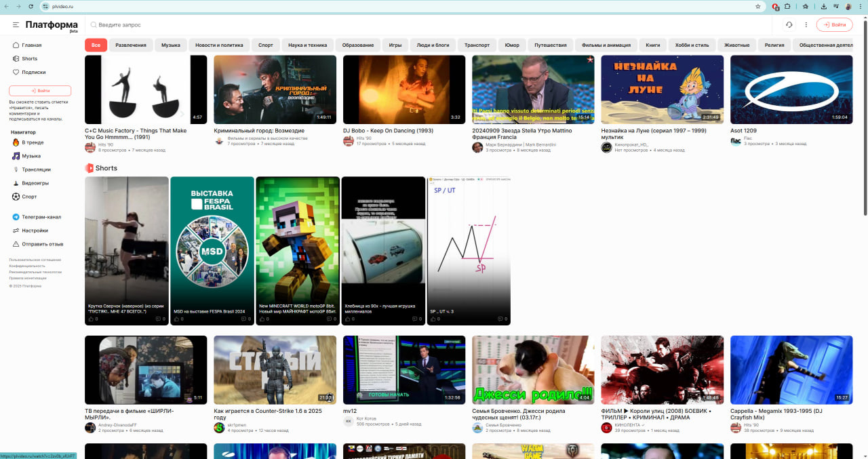Select the Образование category chip
Viewport: 868px width, 459px height.
pyautogui.click(x=358, y=45)
